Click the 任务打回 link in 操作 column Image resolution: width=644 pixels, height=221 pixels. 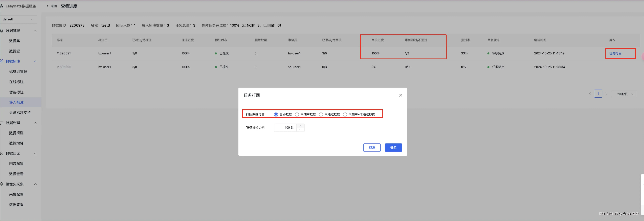[x=615, y=53]
